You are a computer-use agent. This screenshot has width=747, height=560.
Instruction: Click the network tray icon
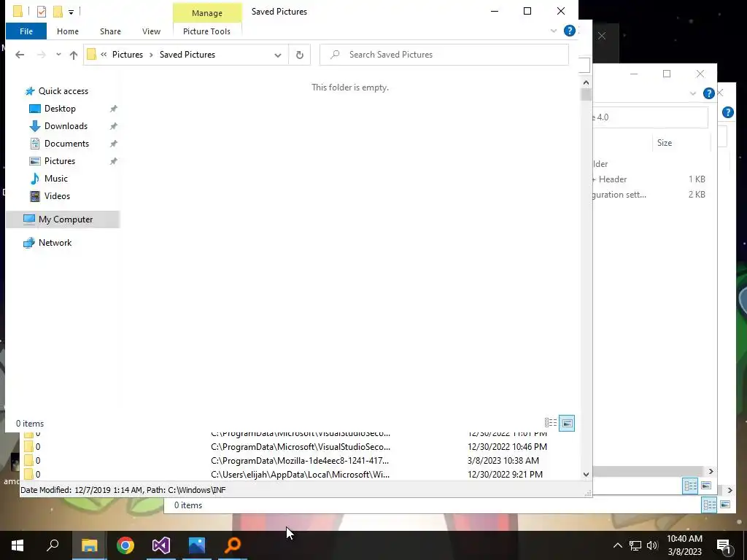click(635, 545)
